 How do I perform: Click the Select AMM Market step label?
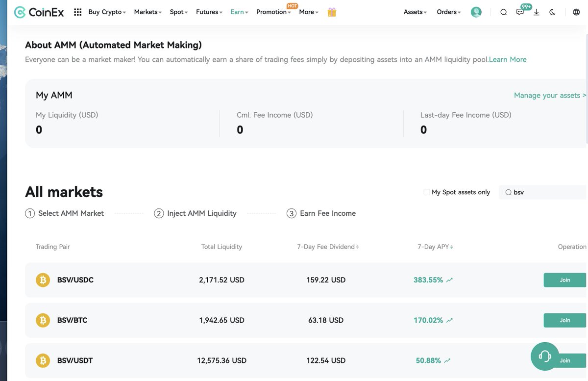point(71,213)
